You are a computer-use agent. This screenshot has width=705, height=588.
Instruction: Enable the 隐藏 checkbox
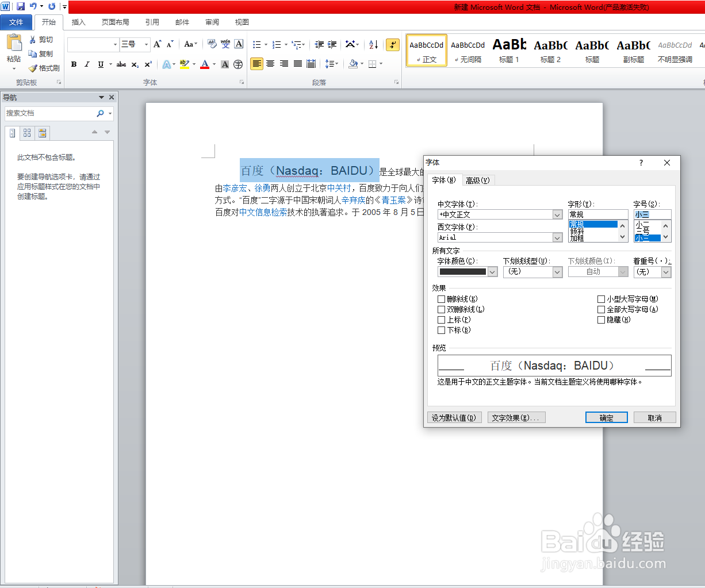coord(601,320)
